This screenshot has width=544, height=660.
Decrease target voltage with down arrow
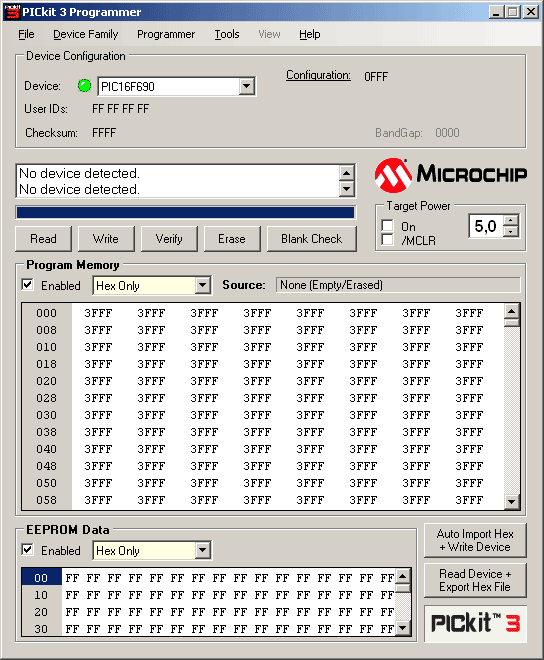[x=511, y=232]
